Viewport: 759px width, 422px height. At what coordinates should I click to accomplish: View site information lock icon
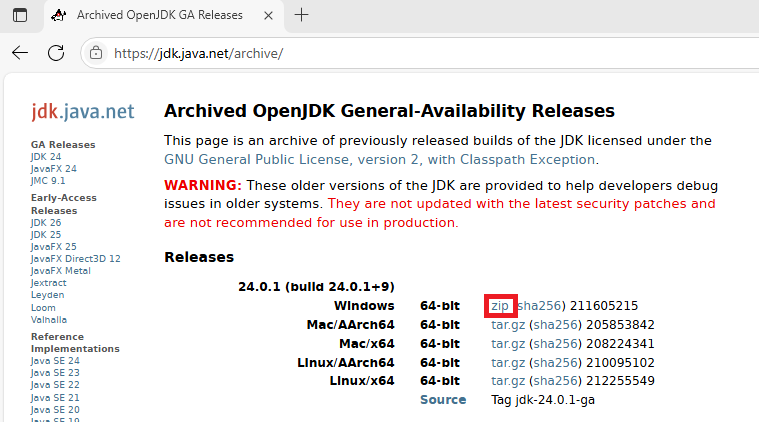(96, 53)
